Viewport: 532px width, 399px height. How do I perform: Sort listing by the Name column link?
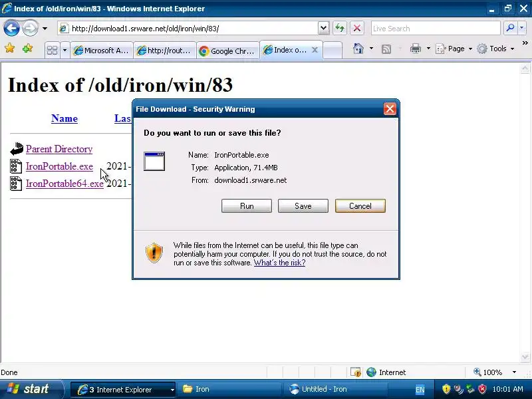(x=65, y=118)
